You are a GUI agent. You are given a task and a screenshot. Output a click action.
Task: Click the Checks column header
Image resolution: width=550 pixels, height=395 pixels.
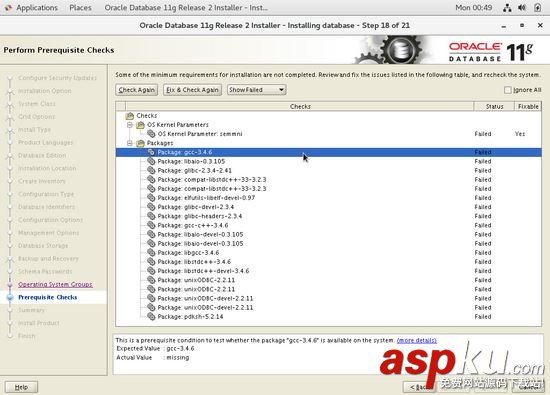pos(300,106)
